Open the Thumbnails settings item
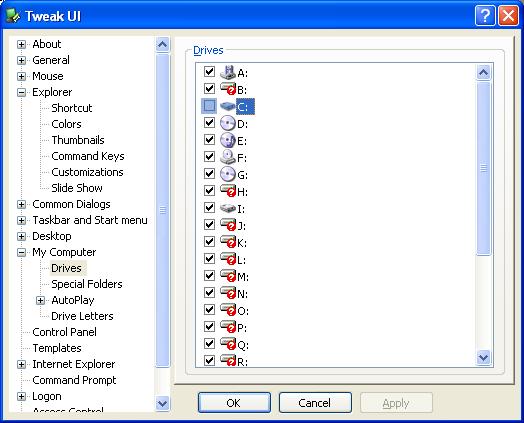The image size is (524, 423). pos(78,140)
